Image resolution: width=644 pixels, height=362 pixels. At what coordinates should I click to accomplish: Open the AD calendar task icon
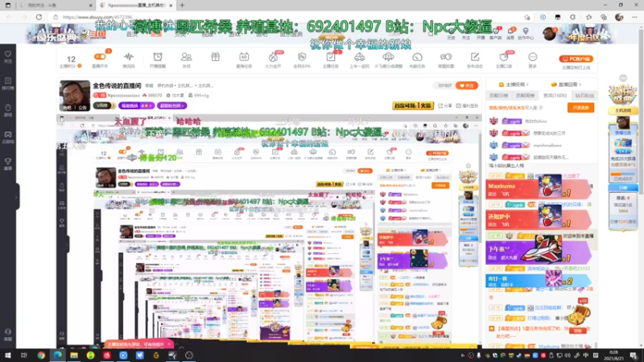click(244, 56)
